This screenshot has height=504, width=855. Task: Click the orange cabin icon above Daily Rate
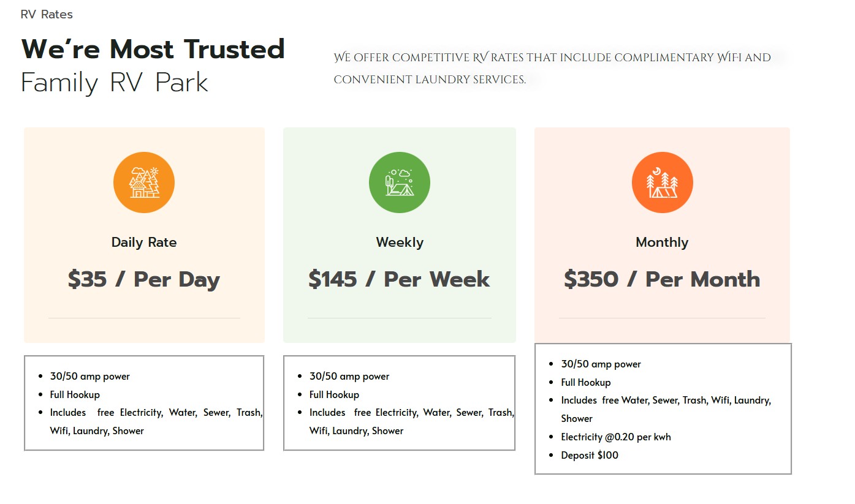(x=144, y=182)
